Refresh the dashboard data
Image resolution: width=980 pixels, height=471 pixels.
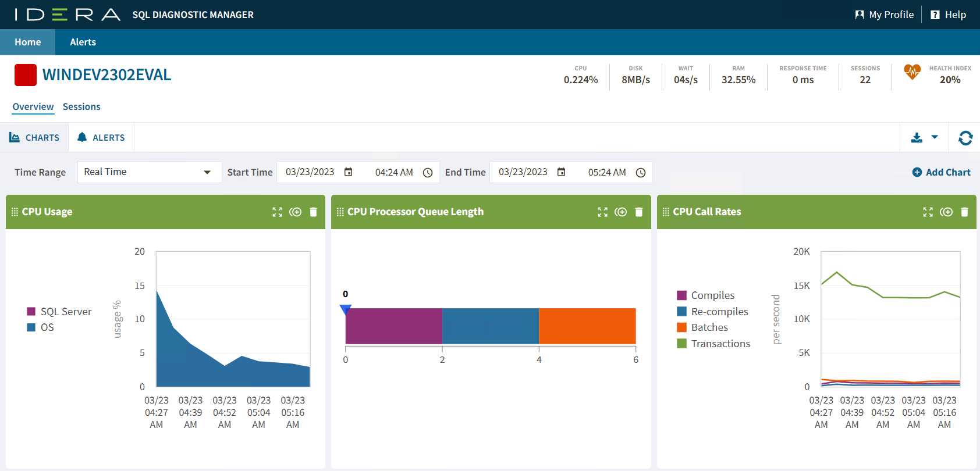pos(965,138)
